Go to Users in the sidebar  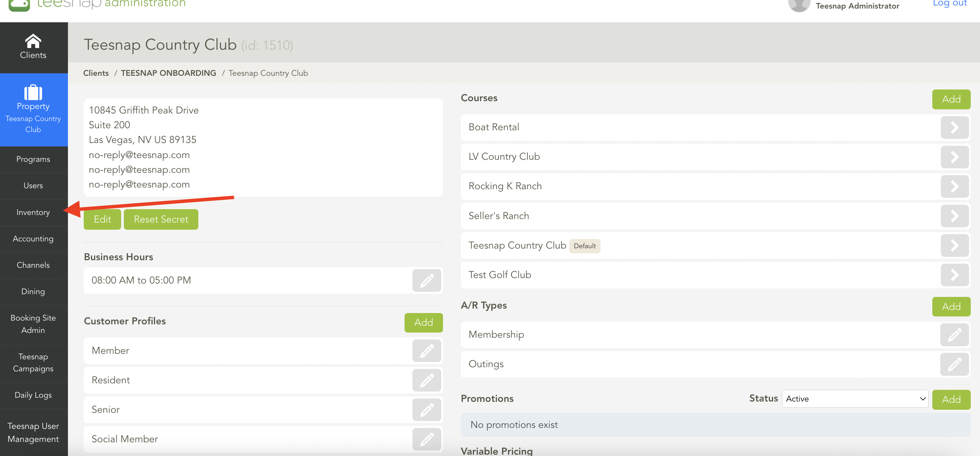pos(33,185)
